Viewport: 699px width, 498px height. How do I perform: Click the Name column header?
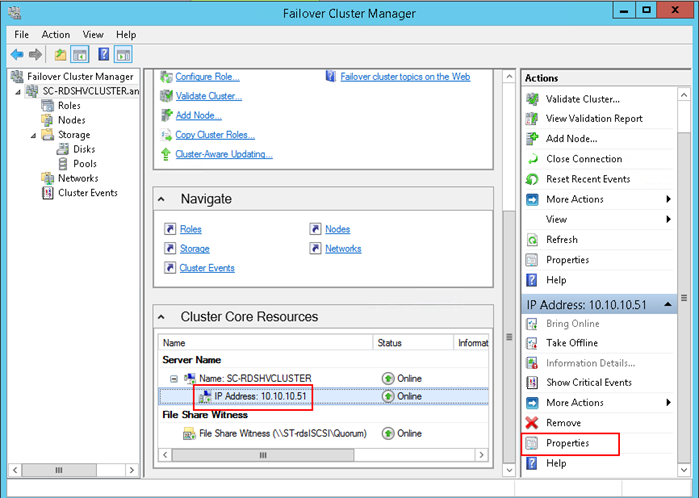[266, 343]
